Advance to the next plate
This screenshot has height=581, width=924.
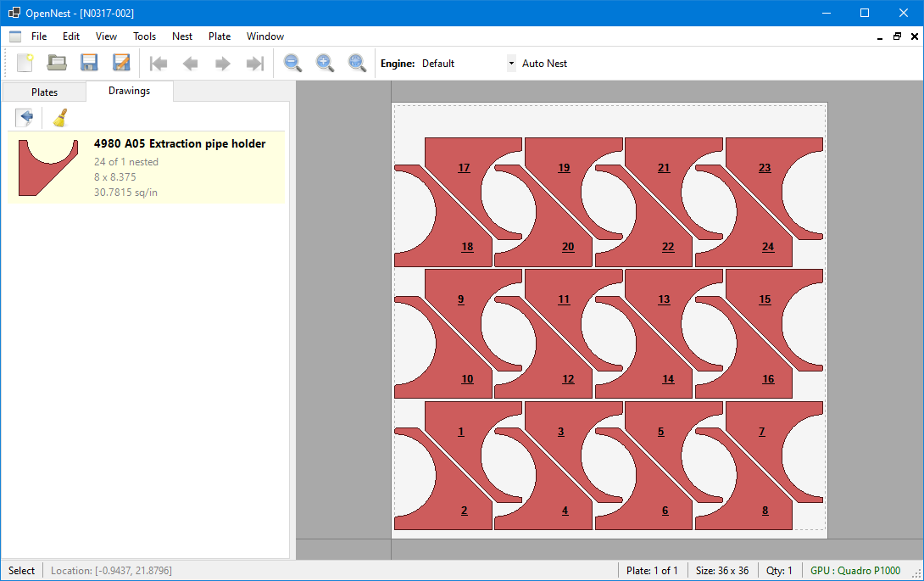point(222,63)
